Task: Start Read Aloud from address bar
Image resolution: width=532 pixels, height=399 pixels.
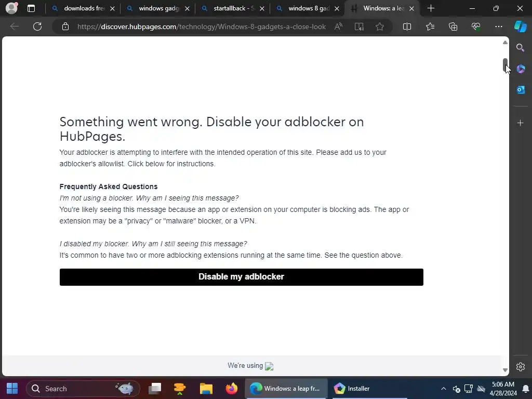Action: [x=338, y=26]
